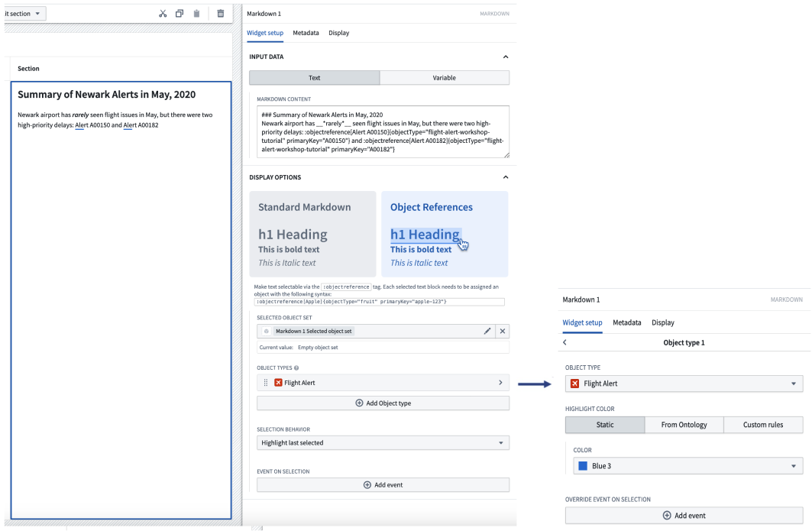The image size is (812, 531).
Task: Click the Summary of Newark Alerts heading
Action: pos(107,94)
